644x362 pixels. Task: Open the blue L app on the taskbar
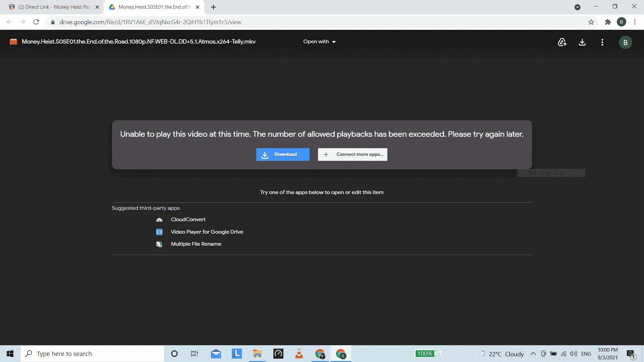tap(237, 354)
